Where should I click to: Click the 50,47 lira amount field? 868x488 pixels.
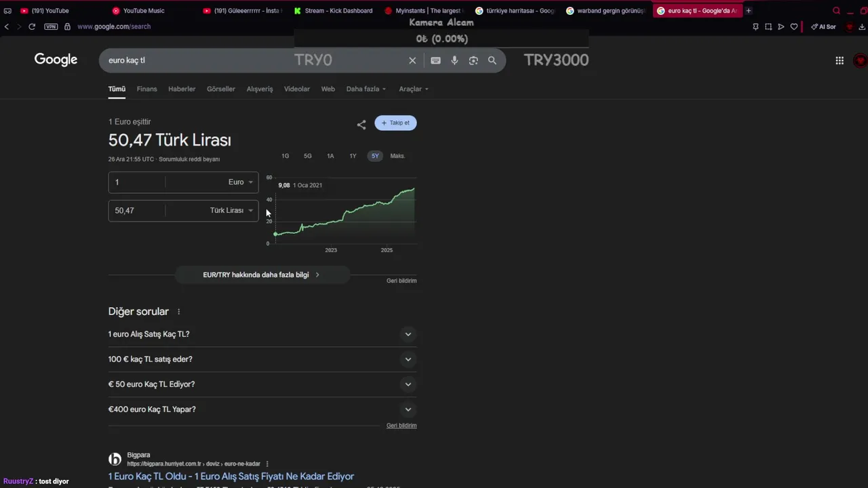point(136,211)
